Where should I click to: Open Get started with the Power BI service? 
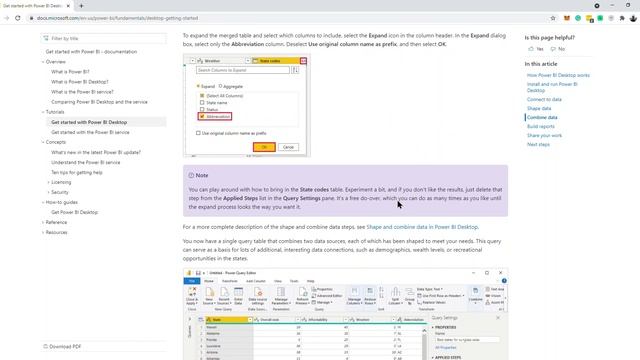pos(90,133)
